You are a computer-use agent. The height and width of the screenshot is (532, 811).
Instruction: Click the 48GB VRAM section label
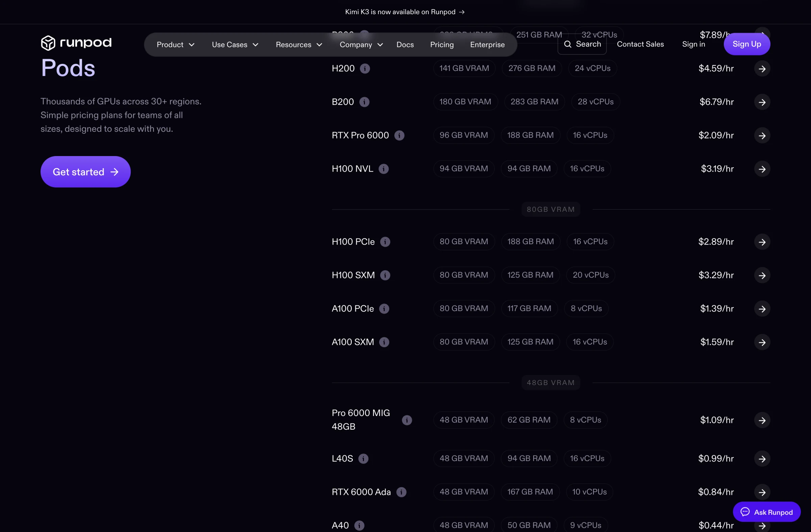click(550, 383)
